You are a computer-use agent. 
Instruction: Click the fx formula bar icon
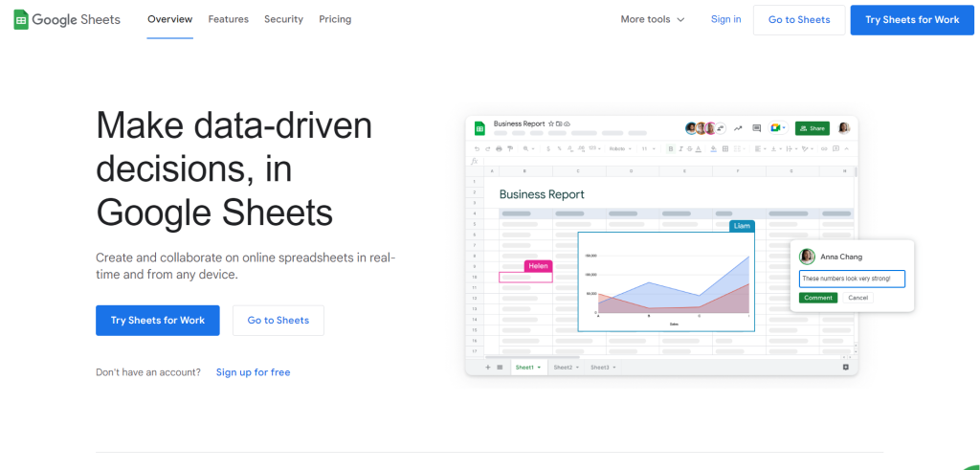(x=475, y=161)
